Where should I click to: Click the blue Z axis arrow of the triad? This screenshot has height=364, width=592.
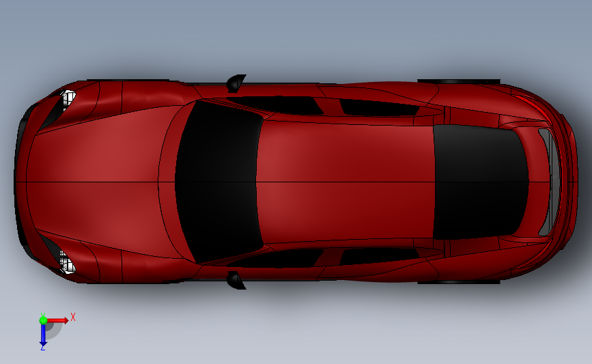click(x=43, y=336)
